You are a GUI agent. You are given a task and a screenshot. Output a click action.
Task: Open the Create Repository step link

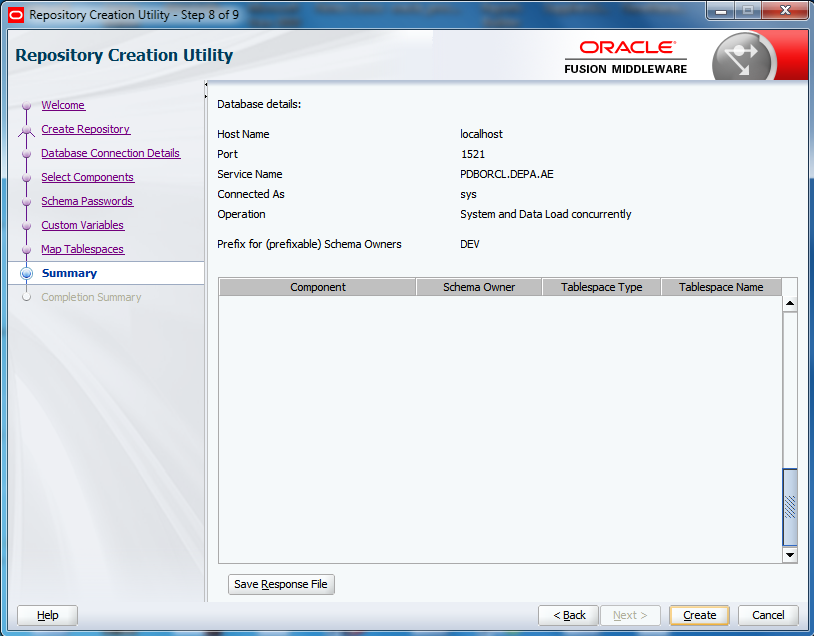click(x=86, y=129)
